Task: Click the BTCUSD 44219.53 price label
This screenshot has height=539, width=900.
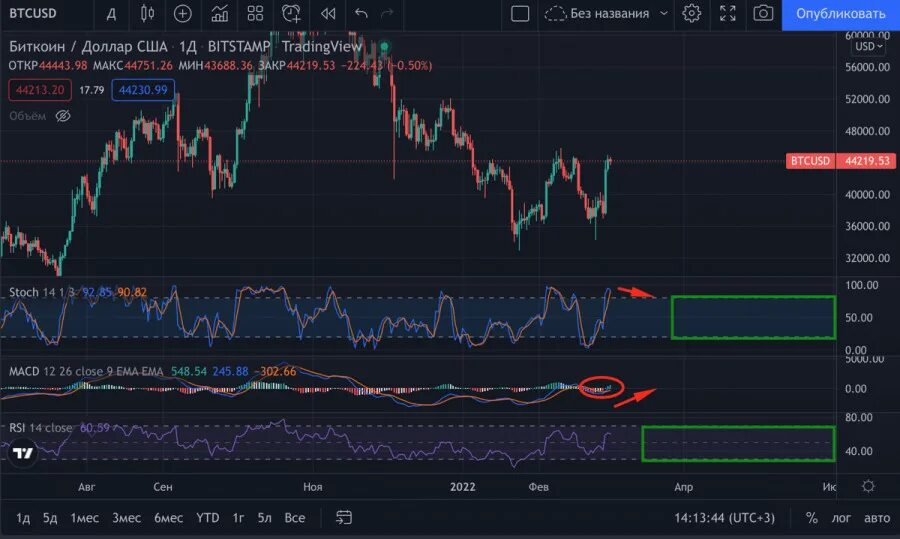Action: (x=840, y=161)
